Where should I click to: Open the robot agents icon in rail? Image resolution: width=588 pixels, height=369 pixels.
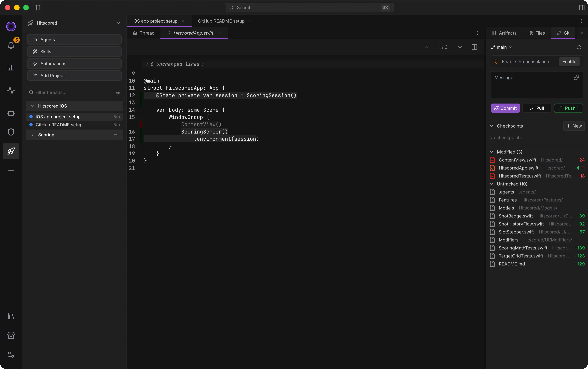pos(11,113)
